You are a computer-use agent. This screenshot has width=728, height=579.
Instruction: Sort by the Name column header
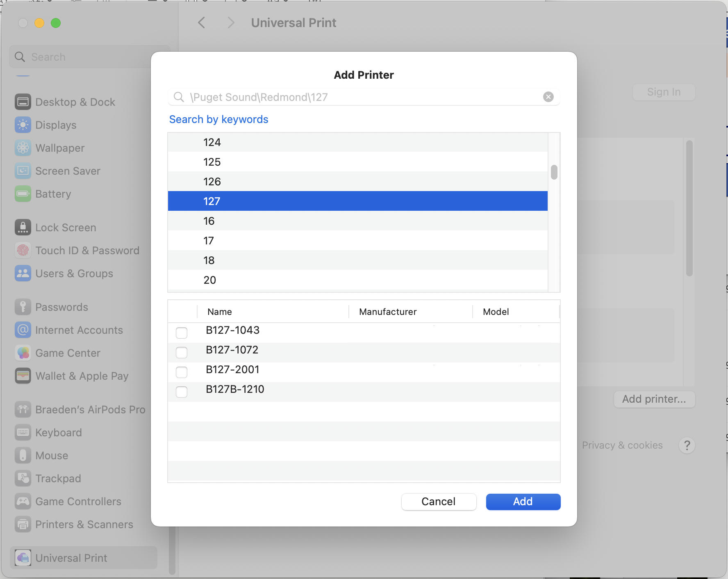coord(273,312)
